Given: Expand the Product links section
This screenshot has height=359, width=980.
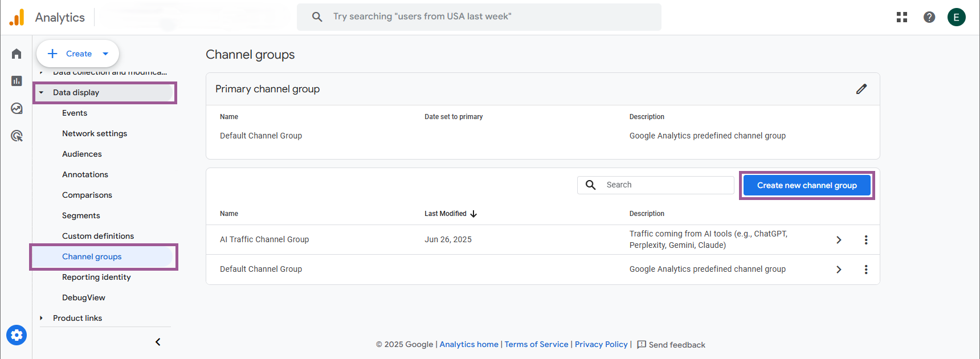Looking at the screenshot, I should [42, 318].
